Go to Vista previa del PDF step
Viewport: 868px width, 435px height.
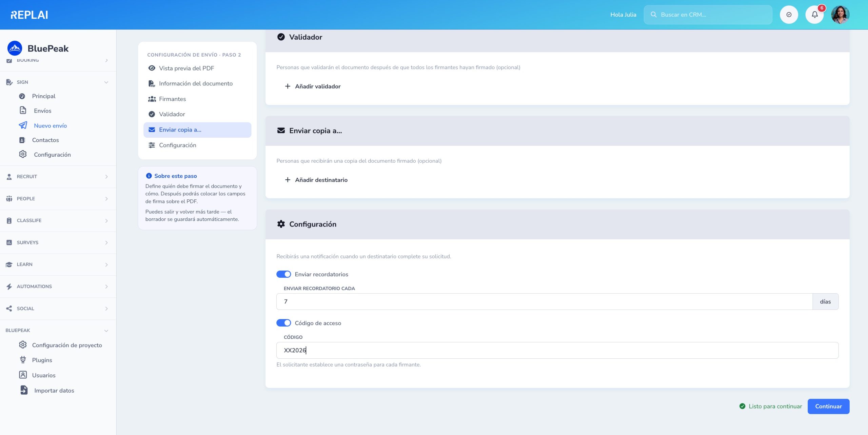tap(197, 68)
